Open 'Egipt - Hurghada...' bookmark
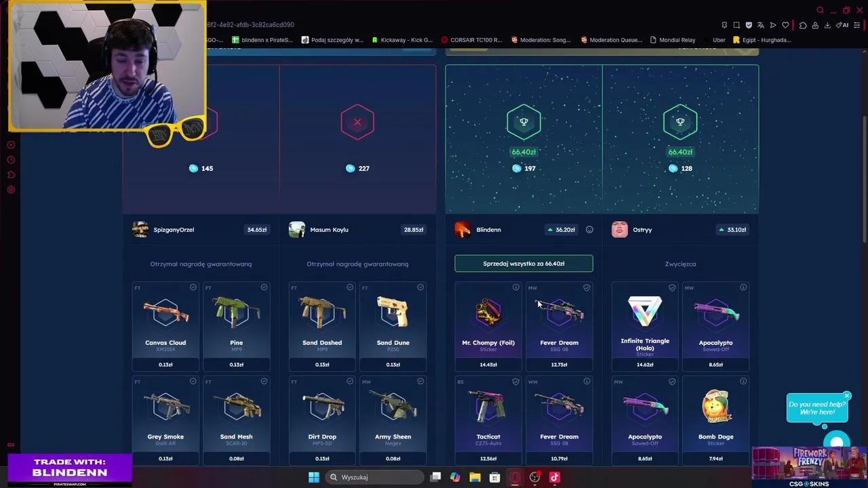 (762, 40)
